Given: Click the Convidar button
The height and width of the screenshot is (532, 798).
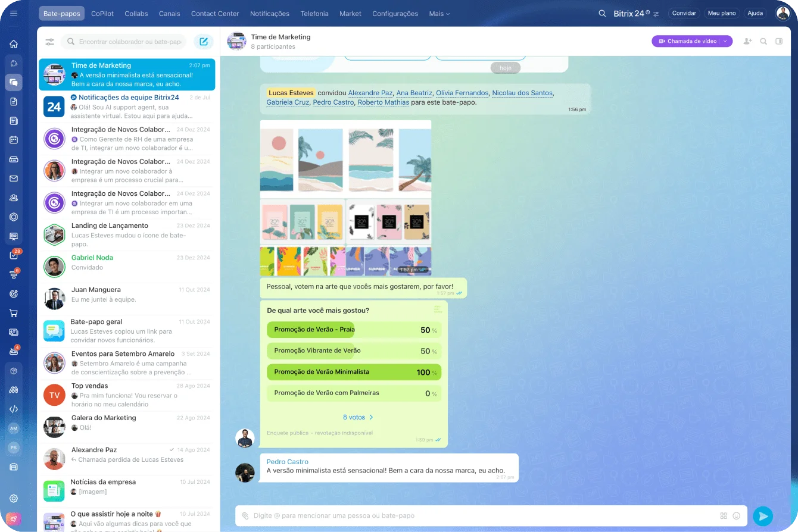Looking at the screenshot, I should pyautogui.click(x=684, y=12).
